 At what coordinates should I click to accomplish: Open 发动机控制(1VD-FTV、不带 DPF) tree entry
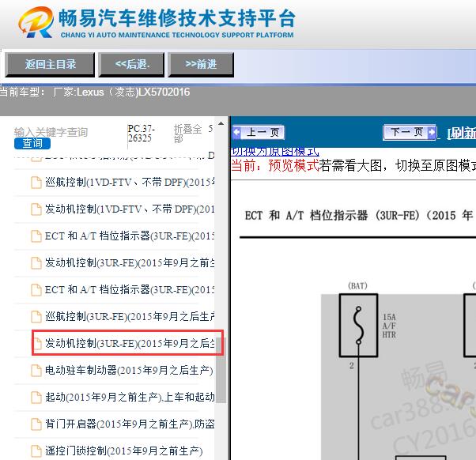[x=130, y=209]
